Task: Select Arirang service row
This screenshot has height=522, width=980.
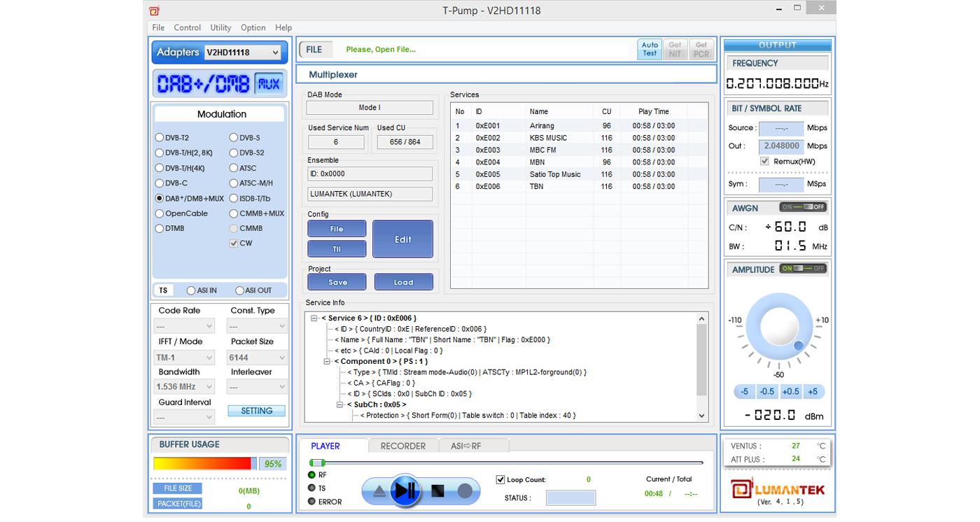Action: (x=580, y=126)
